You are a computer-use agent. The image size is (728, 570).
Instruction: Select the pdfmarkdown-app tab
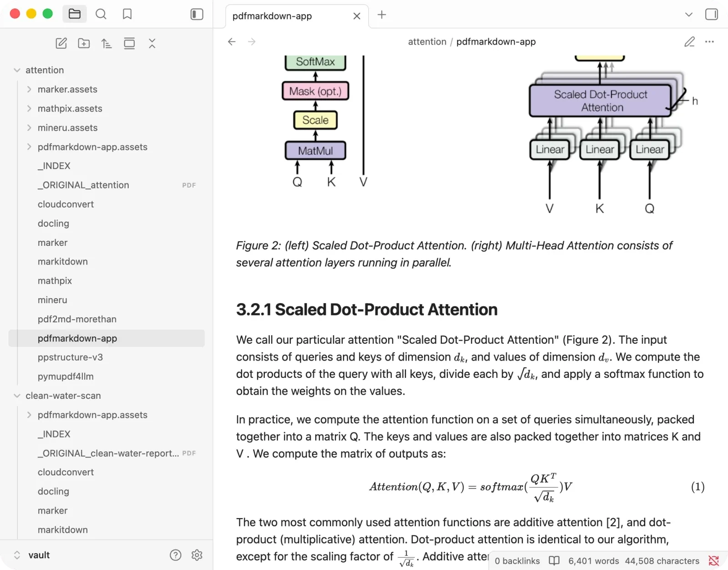(x=297, y=16)
